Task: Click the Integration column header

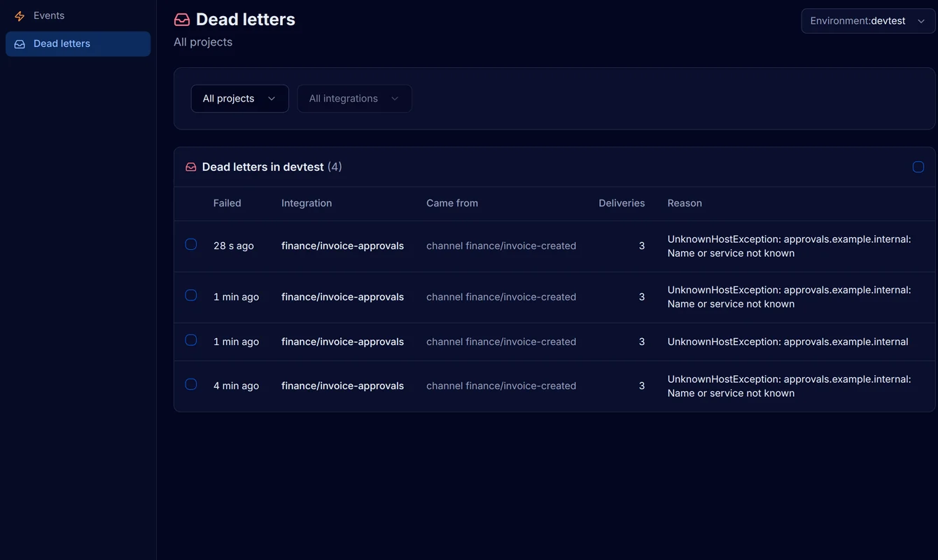Action: (x=307, y=203)
